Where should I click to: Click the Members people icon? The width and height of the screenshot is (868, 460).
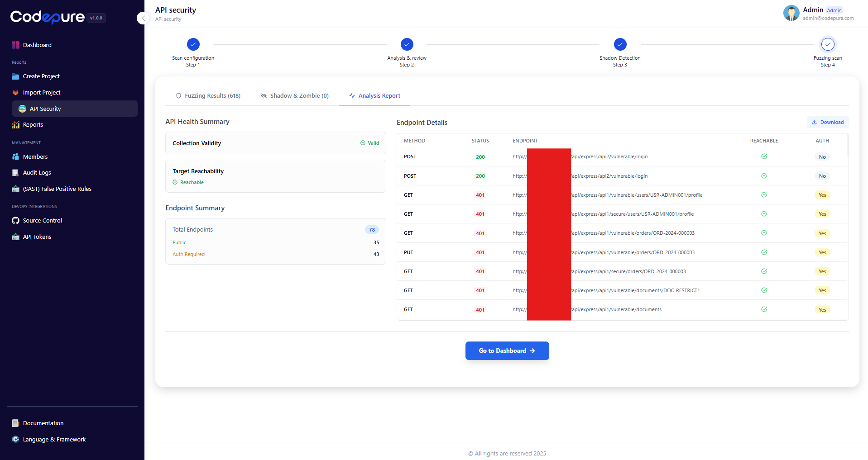coord(15,156)
